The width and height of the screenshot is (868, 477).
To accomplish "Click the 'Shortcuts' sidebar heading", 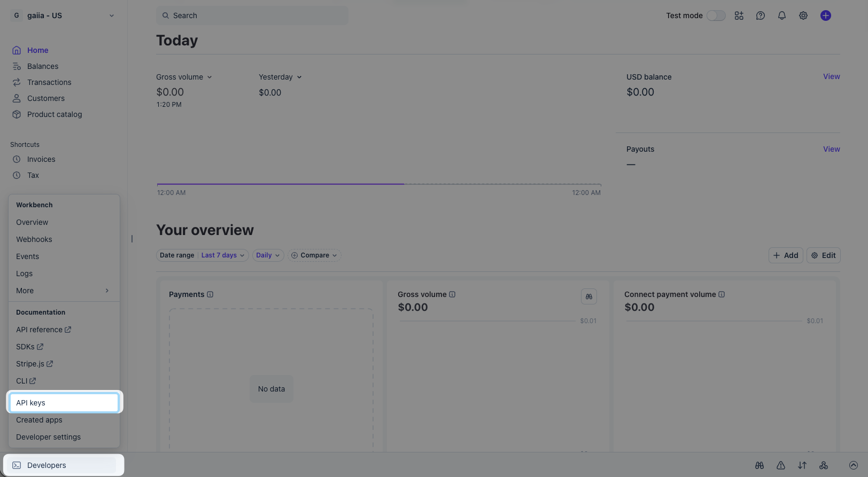I will coord(25,145).
